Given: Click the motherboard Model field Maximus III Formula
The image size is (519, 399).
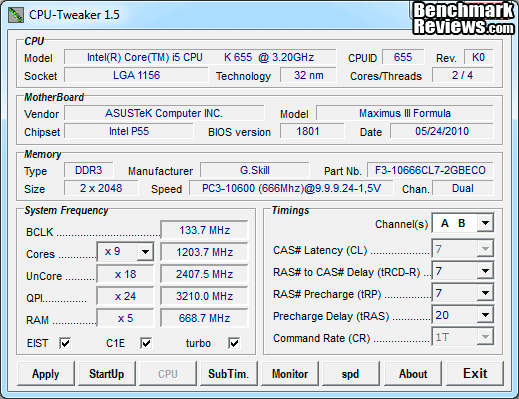Looking at the screenshot, I should [405, 113].
